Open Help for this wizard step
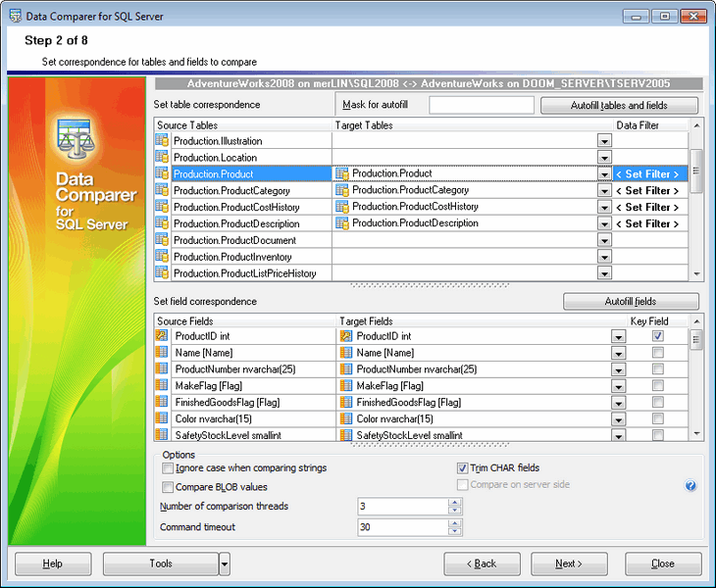Viewport: 716px width, 588px height. pyautogui.click(x=53, y=563)
